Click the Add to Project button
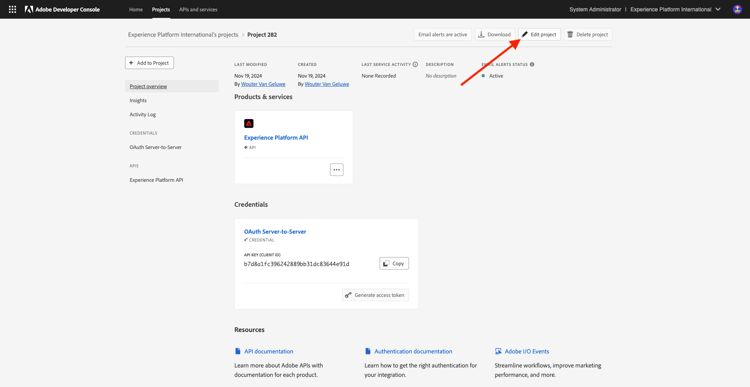750x387 pixels. (149, 63)
